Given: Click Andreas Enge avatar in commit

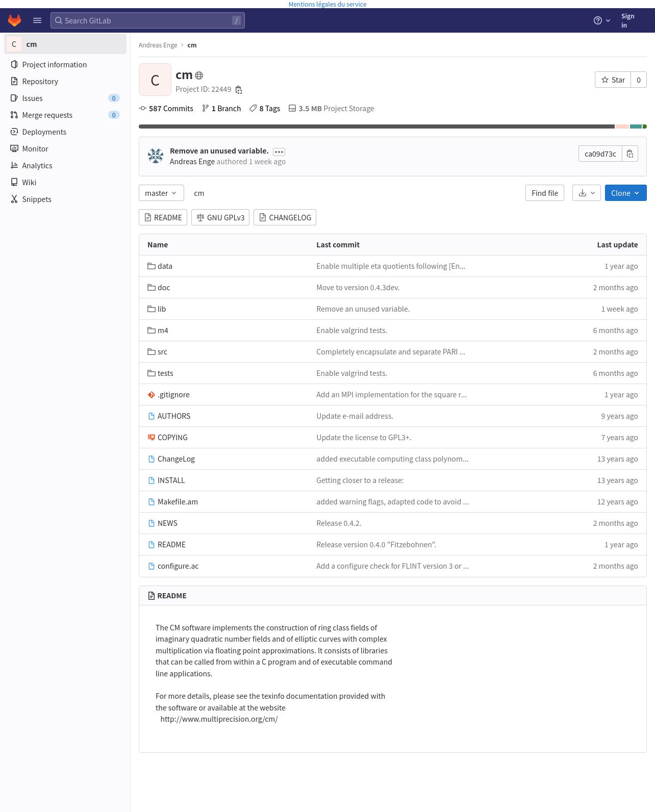Looking at the screenshot, I should point(156,156).
